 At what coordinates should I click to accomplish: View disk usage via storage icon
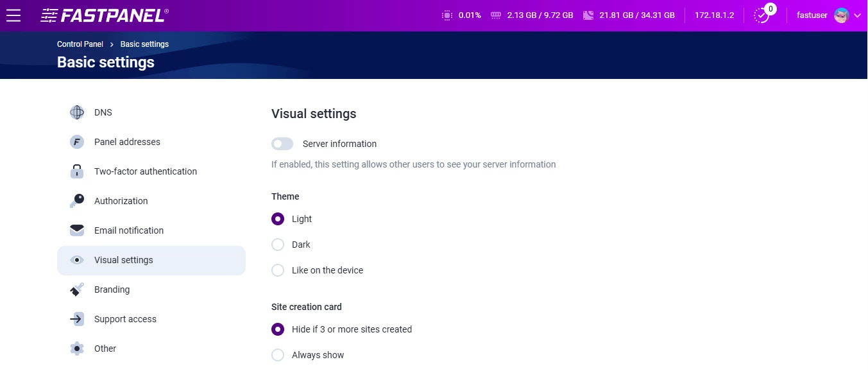(587, 15)
